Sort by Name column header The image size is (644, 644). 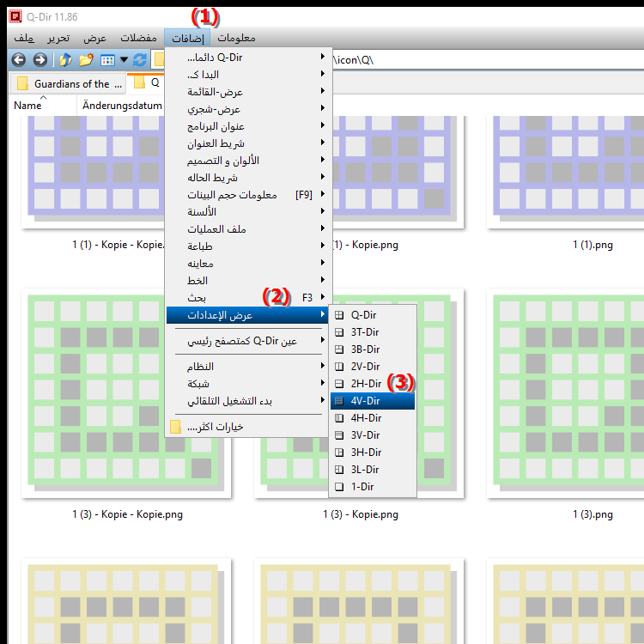(x=42, y=106)
